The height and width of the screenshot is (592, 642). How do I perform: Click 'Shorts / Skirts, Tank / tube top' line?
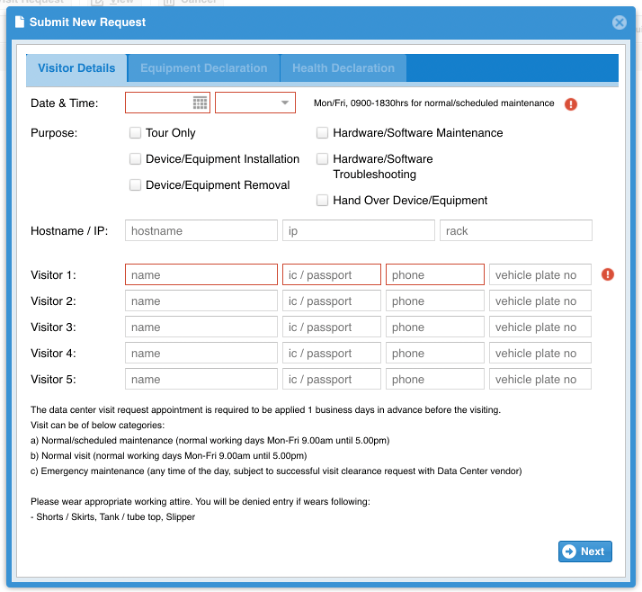coord(113,517)
